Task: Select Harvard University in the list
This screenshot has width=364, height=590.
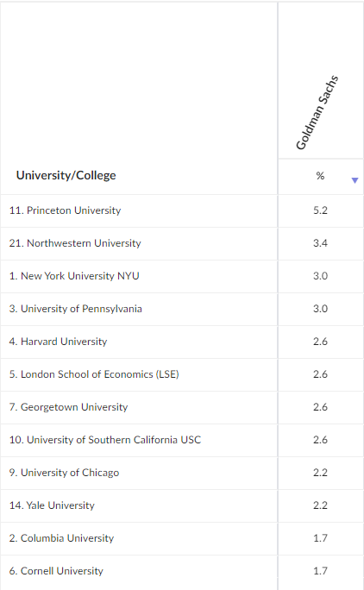Action: 59,342
